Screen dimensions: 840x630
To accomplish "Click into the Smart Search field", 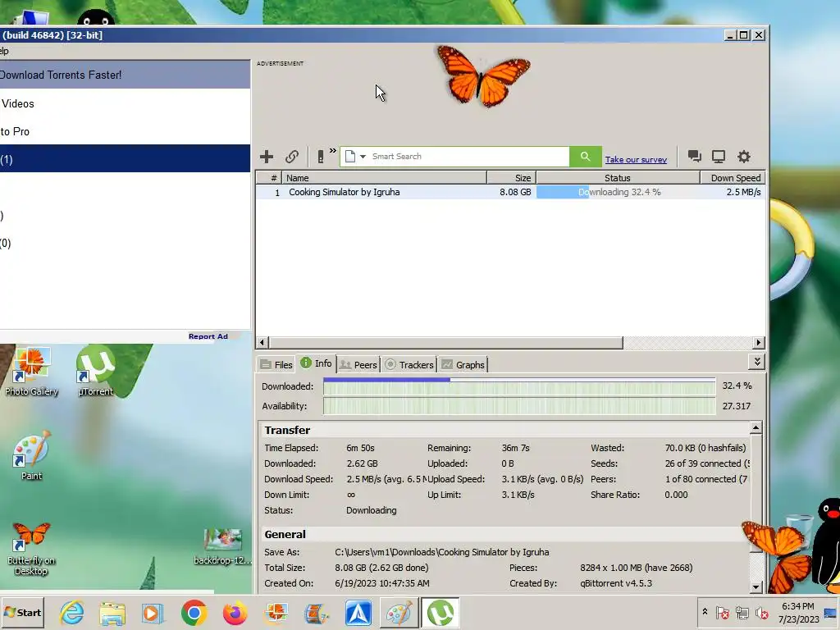I will click(468, 157).
